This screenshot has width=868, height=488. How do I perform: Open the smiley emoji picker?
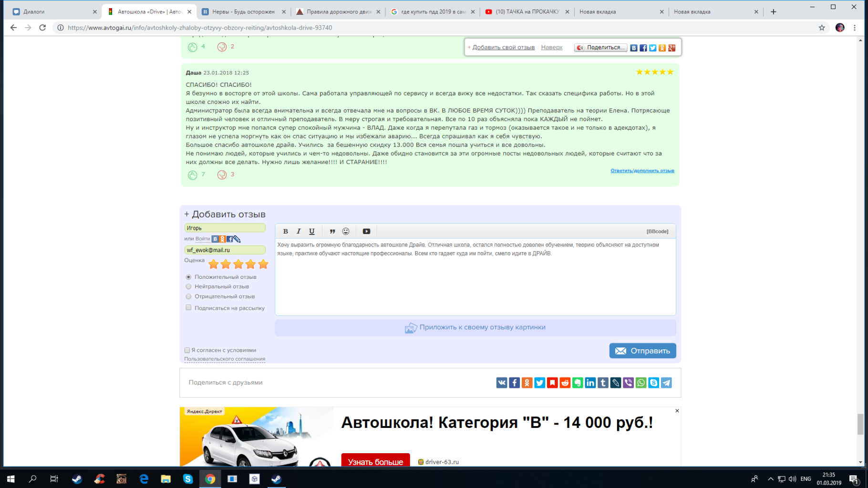[346, 231]
